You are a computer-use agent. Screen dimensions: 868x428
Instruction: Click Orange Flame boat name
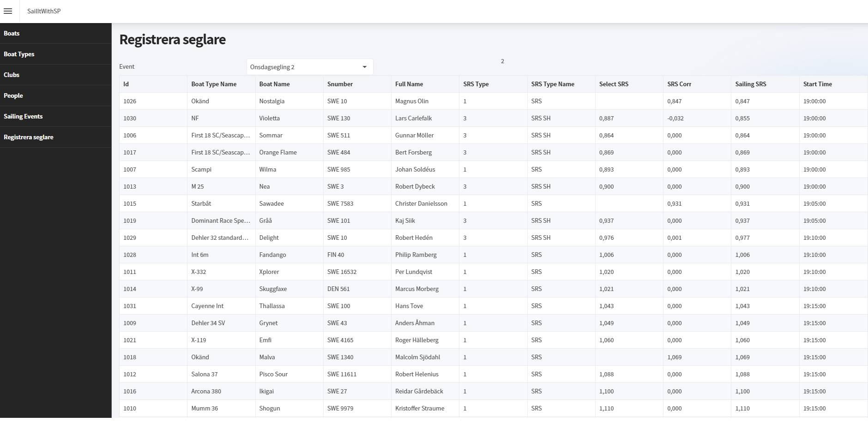click(x=289, y=152)
